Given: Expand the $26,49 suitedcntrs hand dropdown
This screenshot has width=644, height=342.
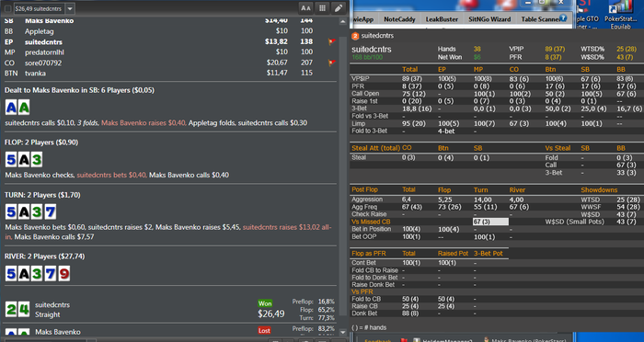Looking at the screenshot, I should (x=70, y=8).
